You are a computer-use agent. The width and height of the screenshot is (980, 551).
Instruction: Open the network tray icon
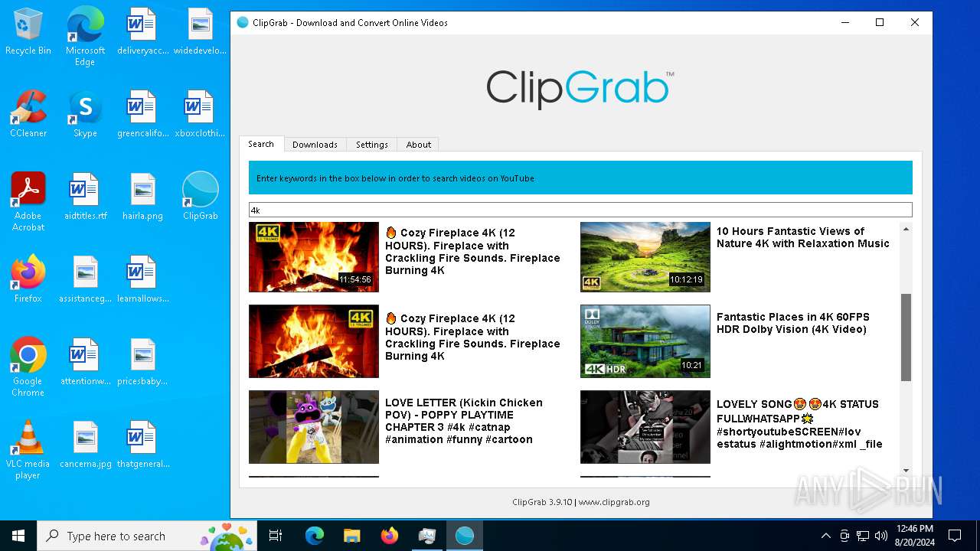[863, 536]
